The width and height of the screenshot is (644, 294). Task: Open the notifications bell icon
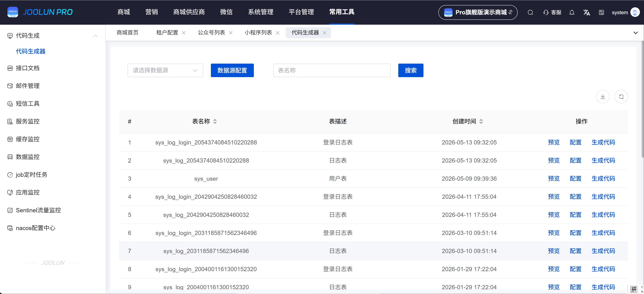572,13
